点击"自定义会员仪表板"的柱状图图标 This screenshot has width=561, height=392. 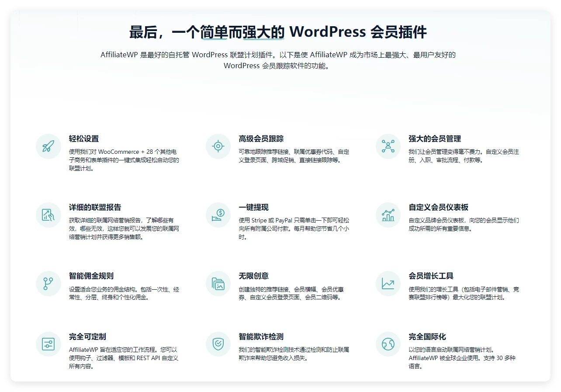[x=388, y=215]
